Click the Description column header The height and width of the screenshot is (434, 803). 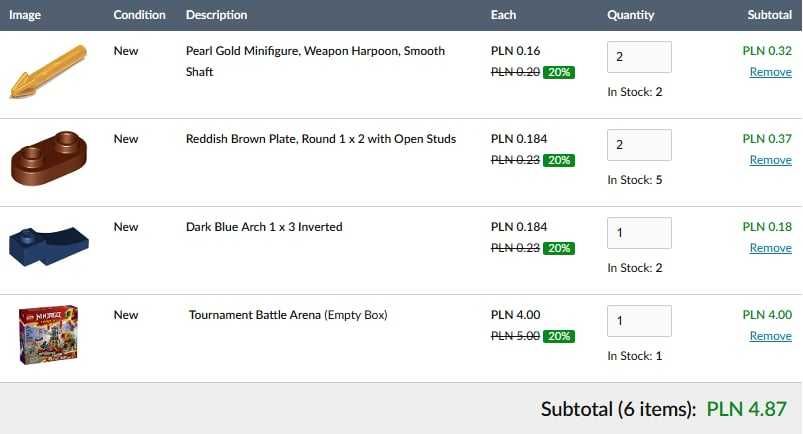click(216, 15)
